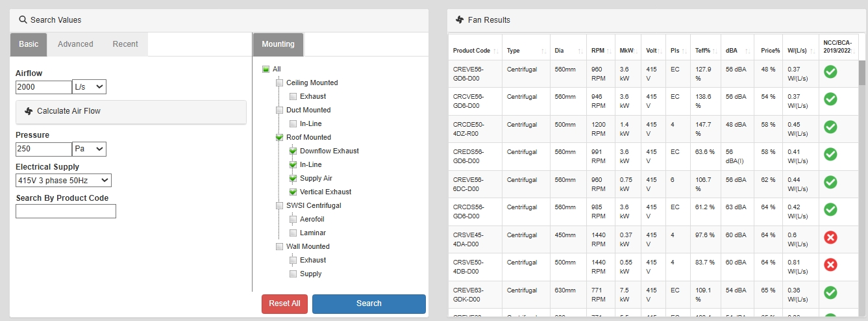868x321 pixels.
Task: Click the red cross icon for CRSVE45-4DA-D00
Action: 830,237
